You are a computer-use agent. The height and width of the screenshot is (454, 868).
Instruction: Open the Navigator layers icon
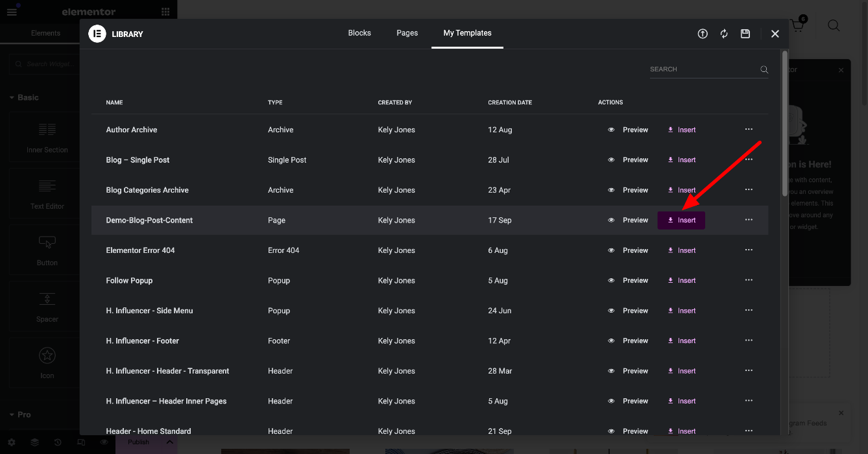[34, 442]
